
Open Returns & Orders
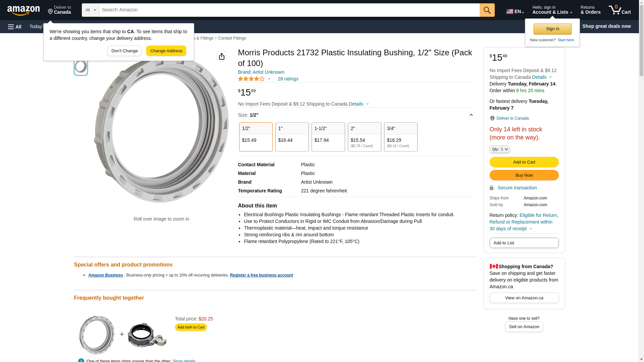(x=590, y=10)
